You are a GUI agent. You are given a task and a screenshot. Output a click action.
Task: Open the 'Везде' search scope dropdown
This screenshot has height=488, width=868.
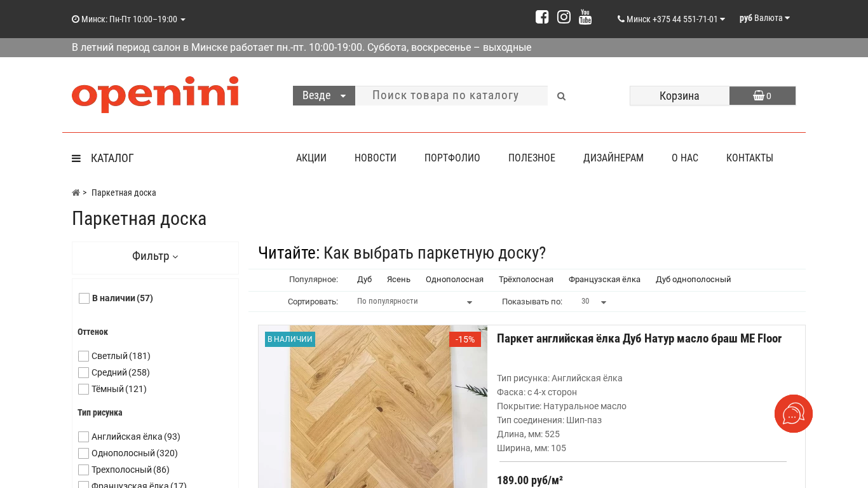pos(324,95)
